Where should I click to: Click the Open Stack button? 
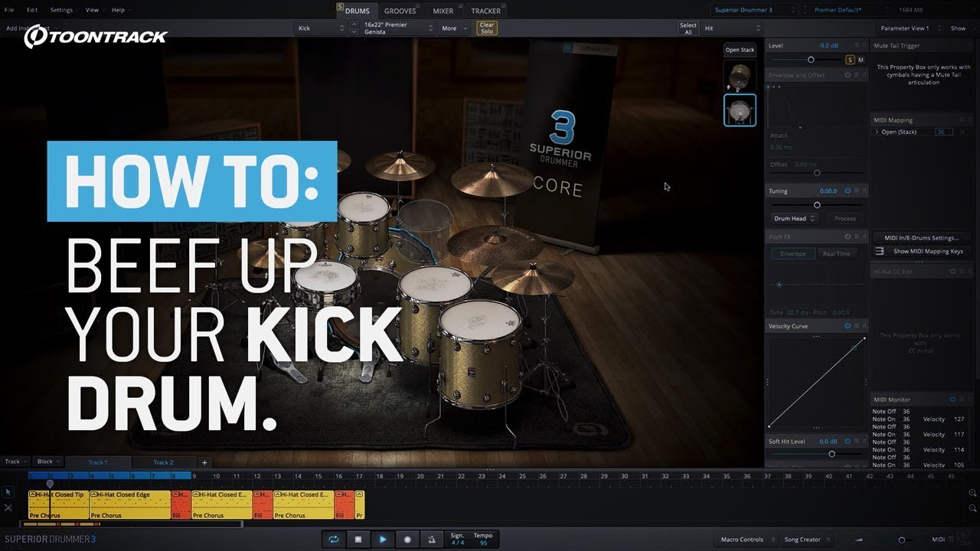(740, 50)
